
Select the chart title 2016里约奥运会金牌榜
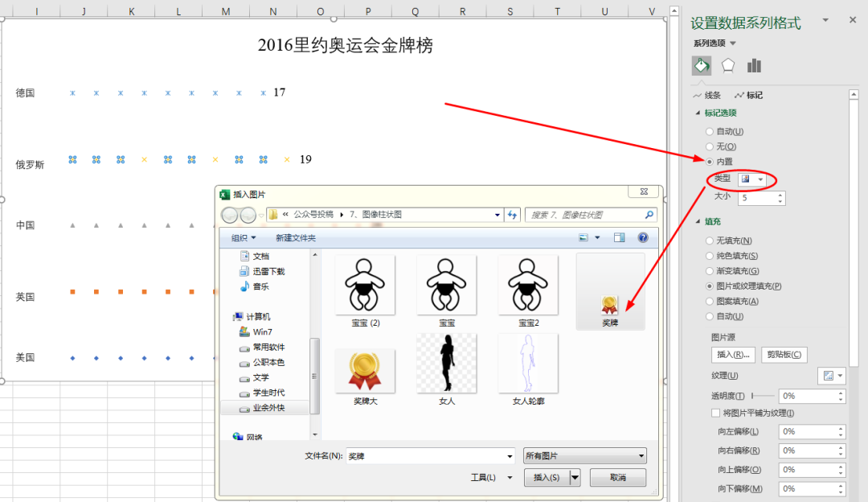(x=346, y=45)
